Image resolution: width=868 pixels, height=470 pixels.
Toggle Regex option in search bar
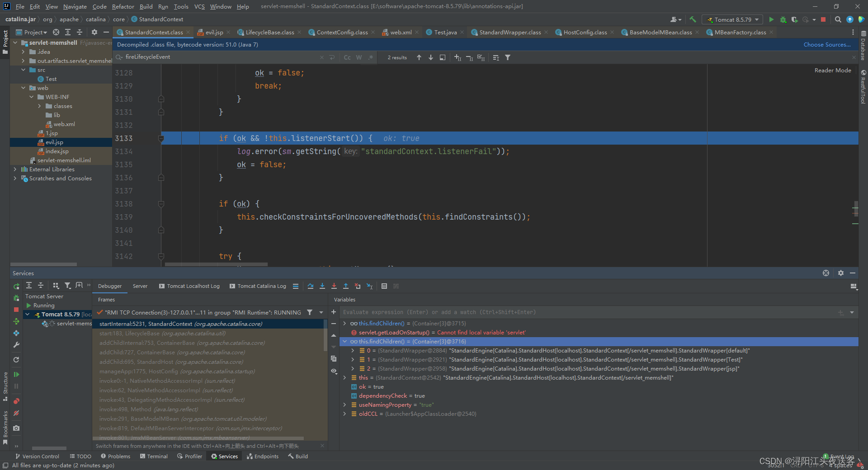click(x=371, y=57)
